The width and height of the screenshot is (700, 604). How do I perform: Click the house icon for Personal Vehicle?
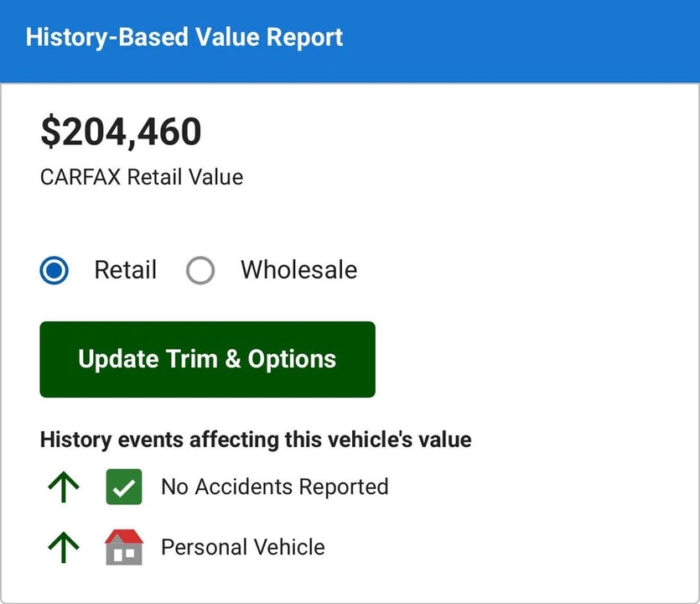coord(124,547)
